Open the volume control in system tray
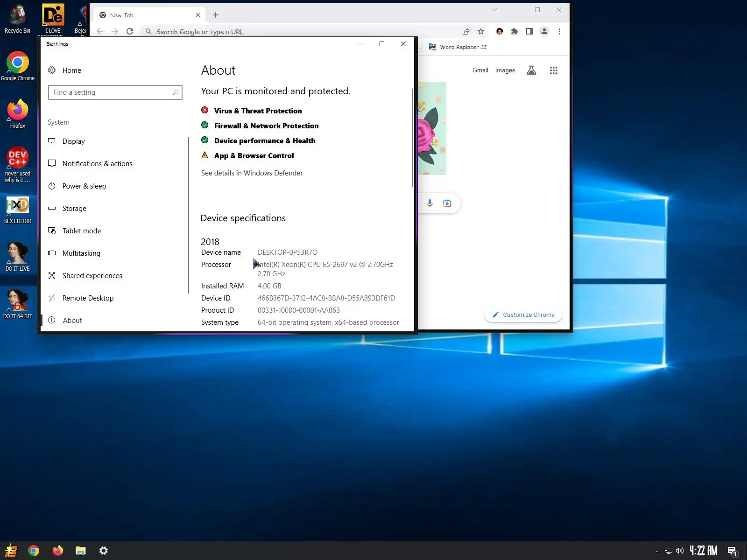747x560 pixels. tap(680, 551)
